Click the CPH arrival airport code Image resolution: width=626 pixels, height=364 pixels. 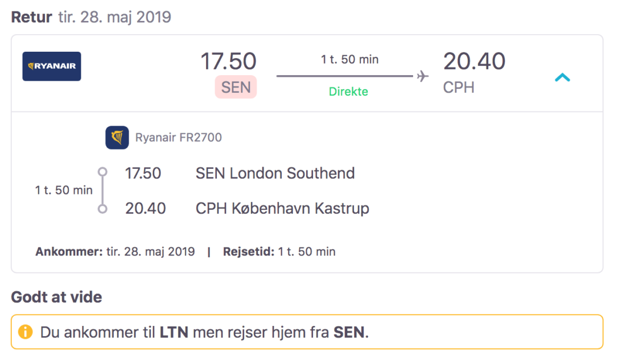(x=459, y=88)
